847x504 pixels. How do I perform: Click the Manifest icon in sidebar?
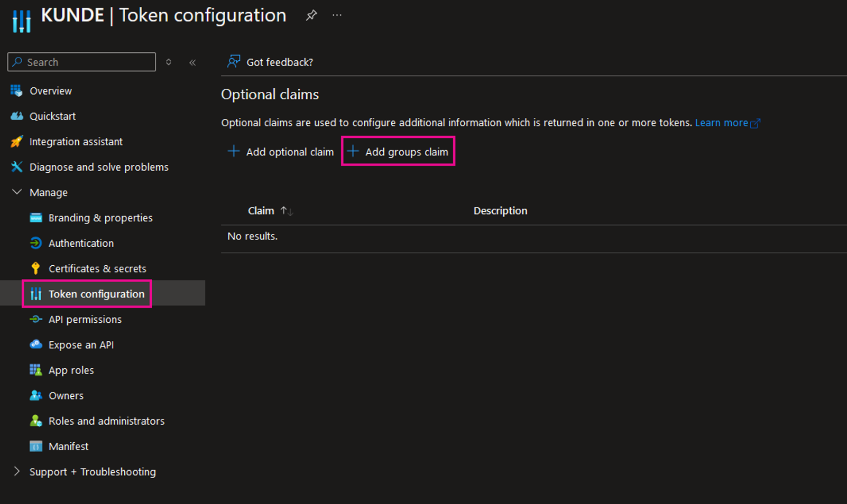(x=35, y=446)
